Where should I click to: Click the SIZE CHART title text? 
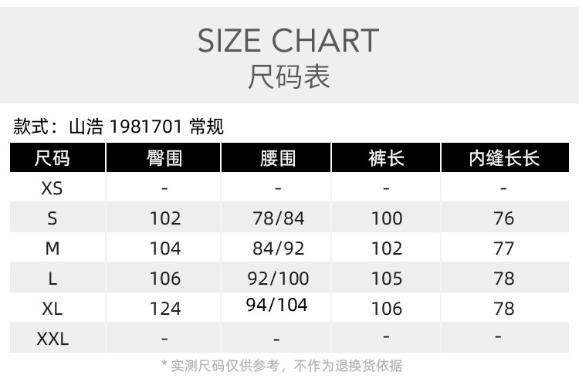click(x=289, y=41)
